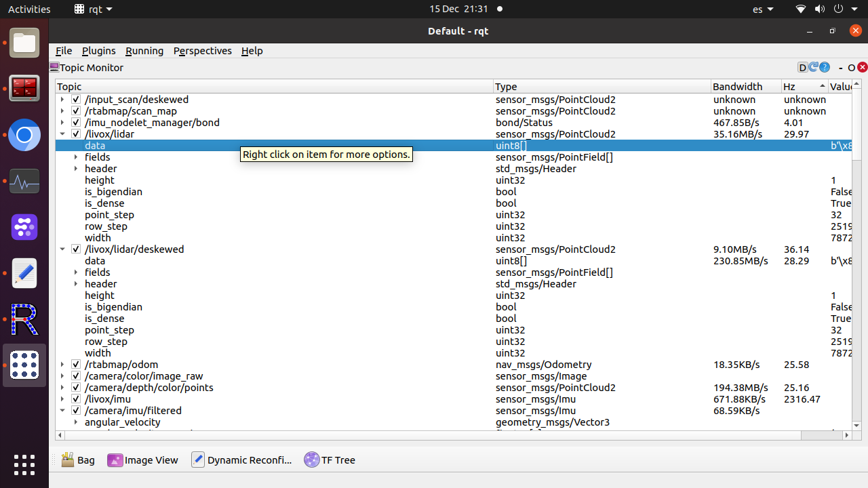
Task: Open Chromium from the dock
Action: tap(24, 136)
